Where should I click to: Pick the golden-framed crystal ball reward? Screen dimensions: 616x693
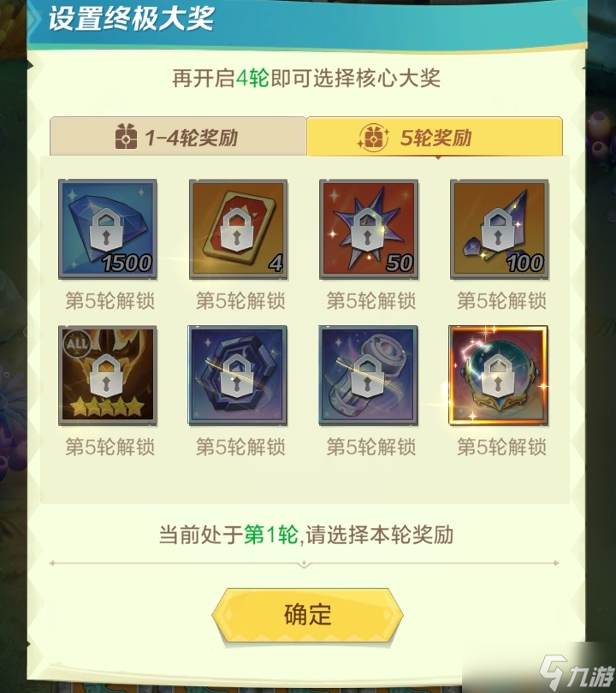click(499, 376)
